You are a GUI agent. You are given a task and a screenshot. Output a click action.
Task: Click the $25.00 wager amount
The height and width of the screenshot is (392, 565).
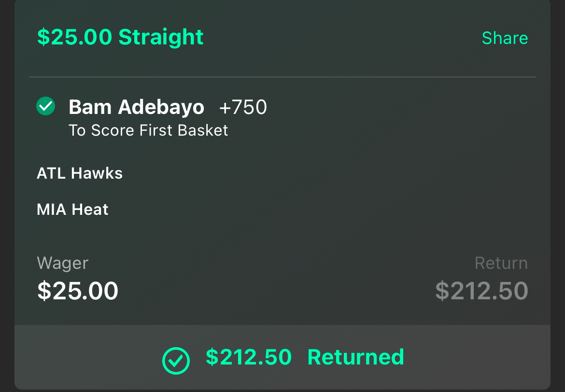pos(78,291)
